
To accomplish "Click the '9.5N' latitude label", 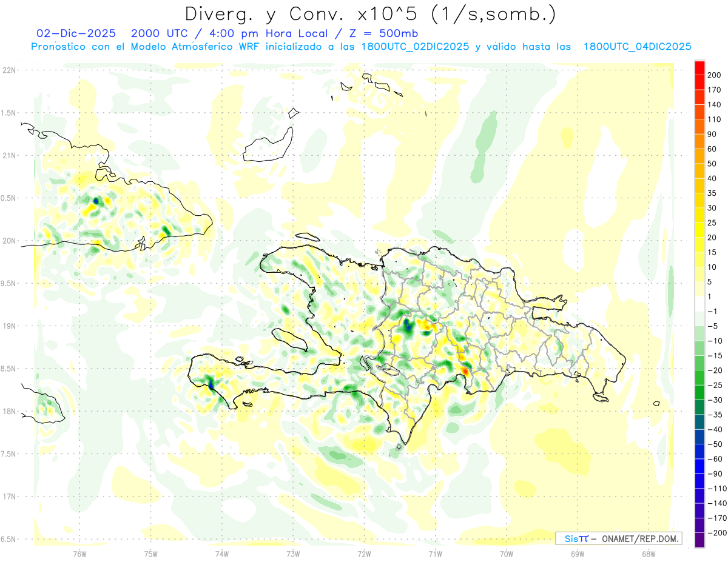I will pyautogui.click(x=8, y=283).
